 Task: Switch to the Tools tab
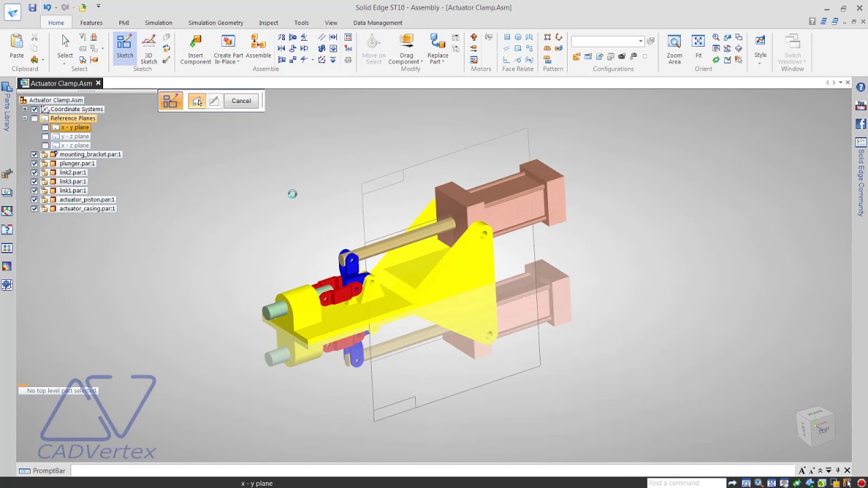[302, 22]
